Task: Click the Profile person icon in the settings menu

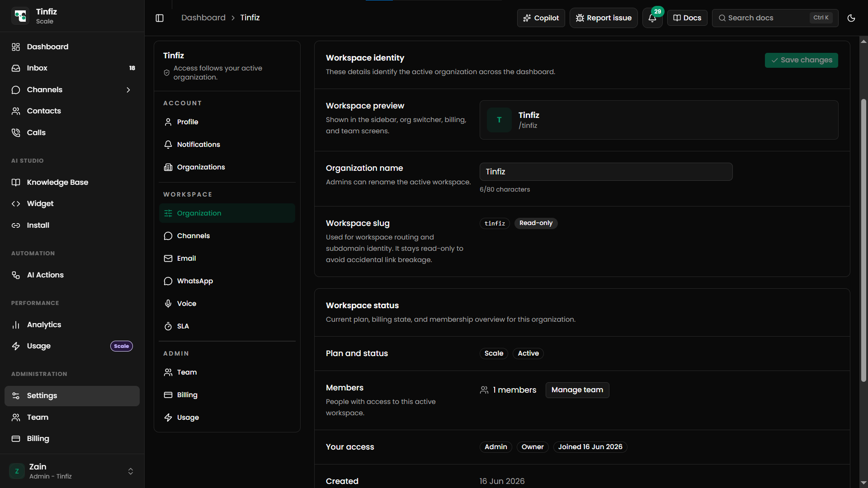Action: [168, 122]
